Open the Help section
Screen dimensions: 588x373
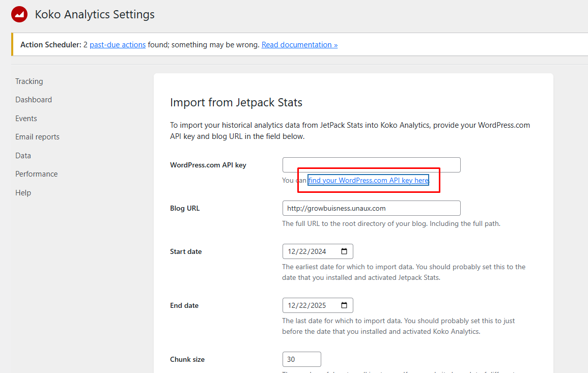coord(23,192)
